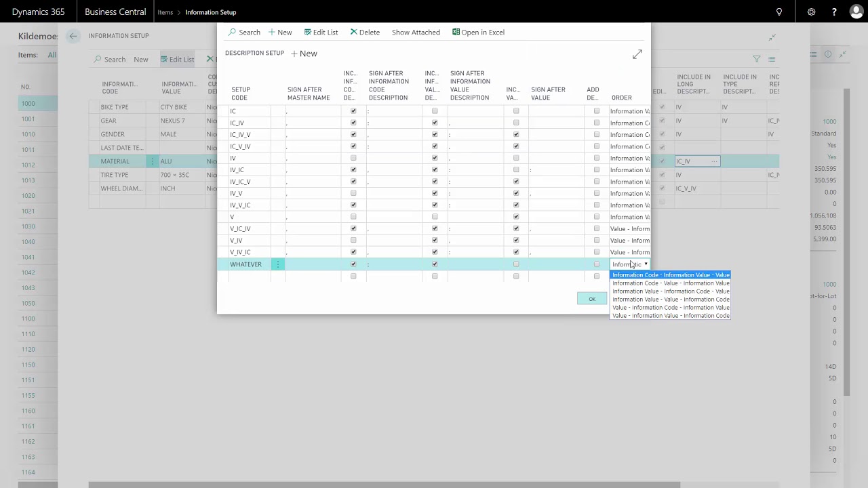Click the filter funnel icon in Information Setup

pos(757,59)
